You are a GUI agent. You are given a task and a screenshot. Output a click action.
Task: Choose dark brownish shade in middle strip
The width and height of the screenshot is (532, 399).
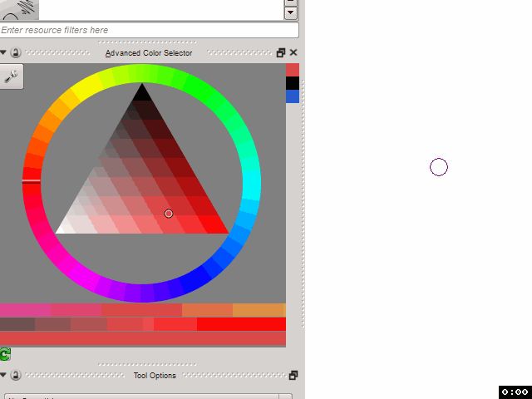pos(17,324)
